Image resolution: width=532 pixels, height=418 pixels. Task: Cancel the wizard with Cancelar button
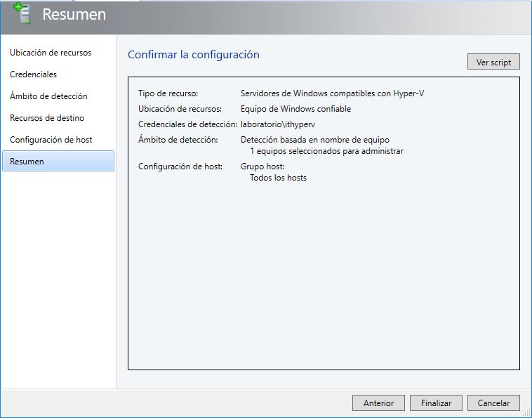coord(493,403)
